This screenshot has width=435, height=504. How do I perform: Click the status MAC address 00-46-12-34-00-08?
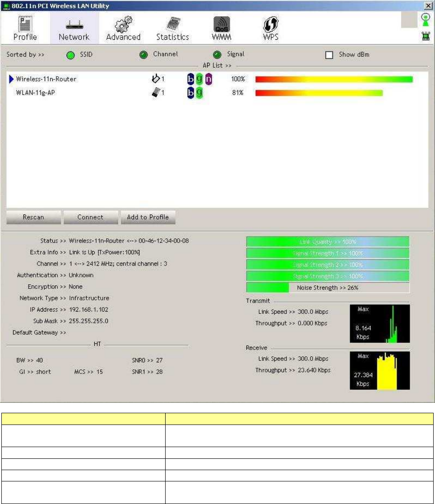(x=163, y=241)
